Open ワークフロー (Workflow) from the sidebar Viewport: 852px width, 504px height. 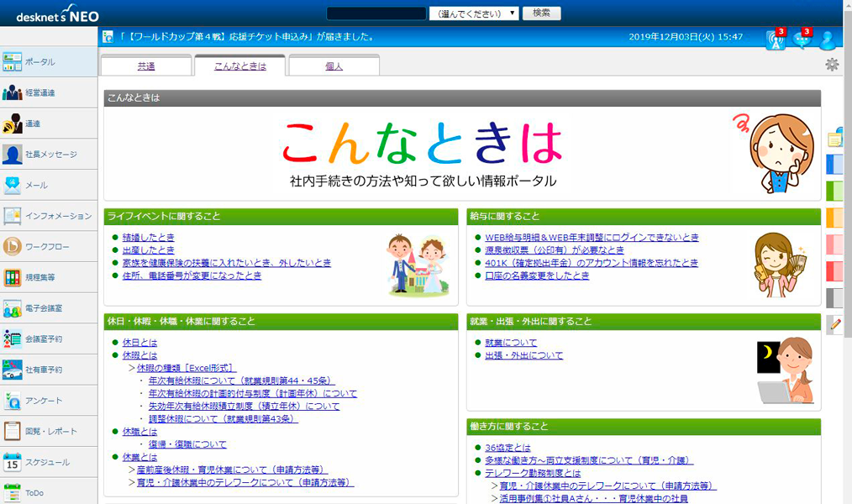click(13, 247)
